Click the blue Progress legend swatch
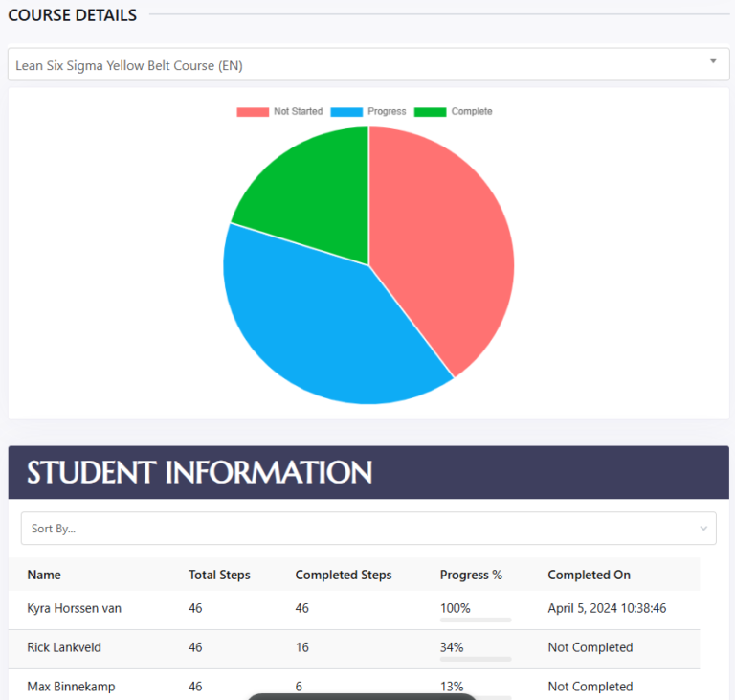735x700 pixels. click(346, 112)
